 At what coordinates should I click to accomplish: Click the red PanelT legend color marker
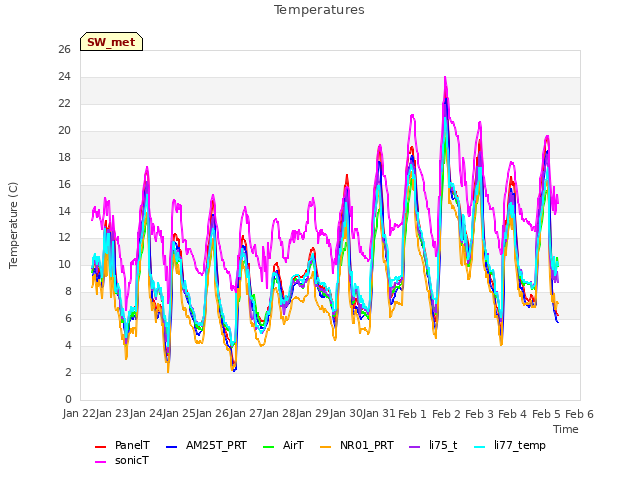coord(100,447)
